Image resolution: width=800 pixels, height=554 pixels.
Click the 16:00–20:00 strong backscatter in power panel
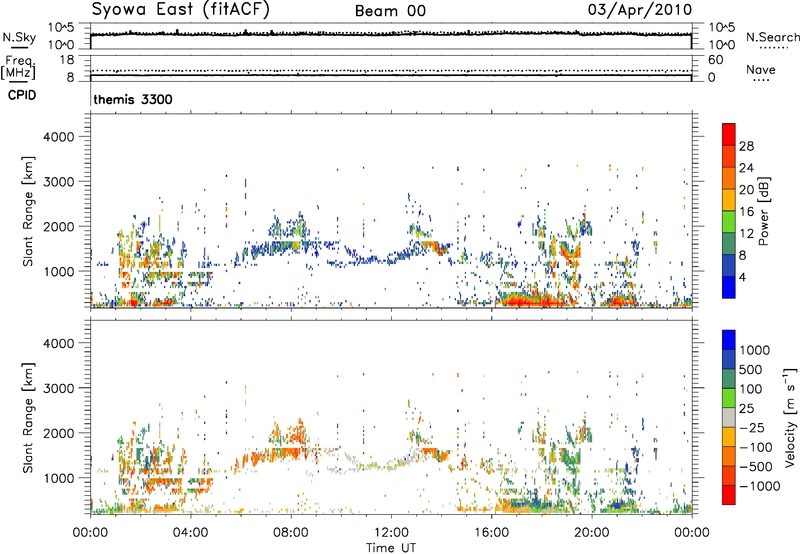click(536, 298)
